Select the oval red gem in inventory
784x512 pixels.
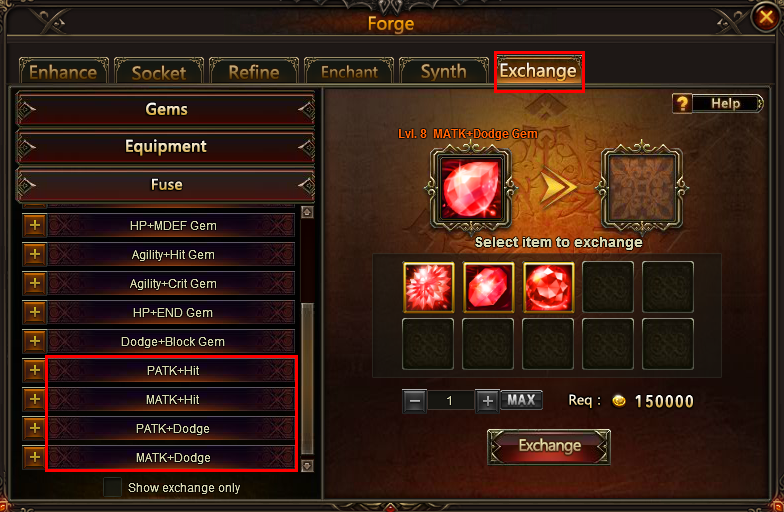point(488,287)
